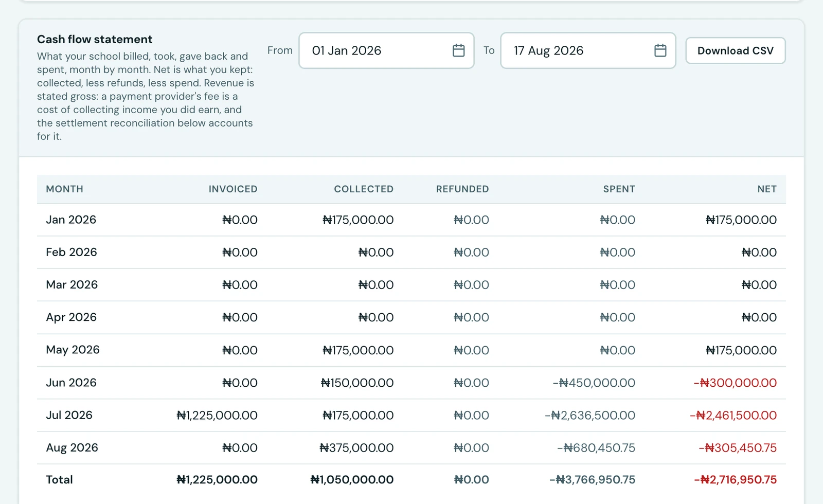Click the COLLECTED column header
The image size is (823, 504).
tap(364, 189)
